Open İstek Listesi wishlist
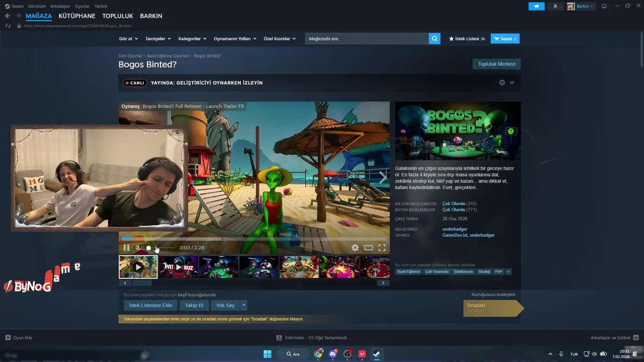Viewport: 644px width, 362px height. point(467,39)
